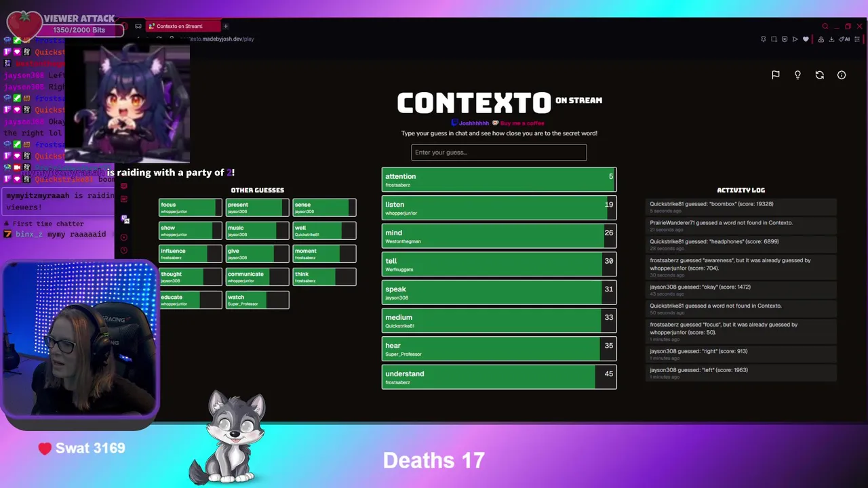Click the educate tile in Other Guesses
Viewport: 868px width, 488px height.
click(x=191, y=300)
